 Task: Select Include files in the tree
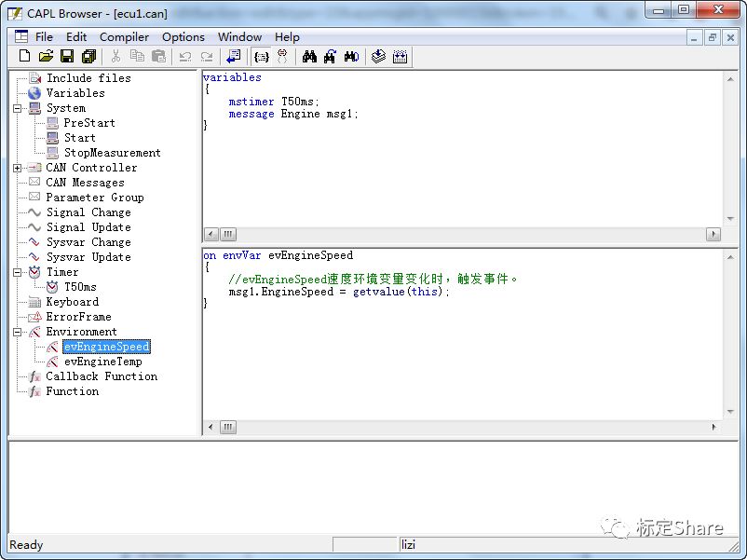pyautogui.click(x=88, y=78)
